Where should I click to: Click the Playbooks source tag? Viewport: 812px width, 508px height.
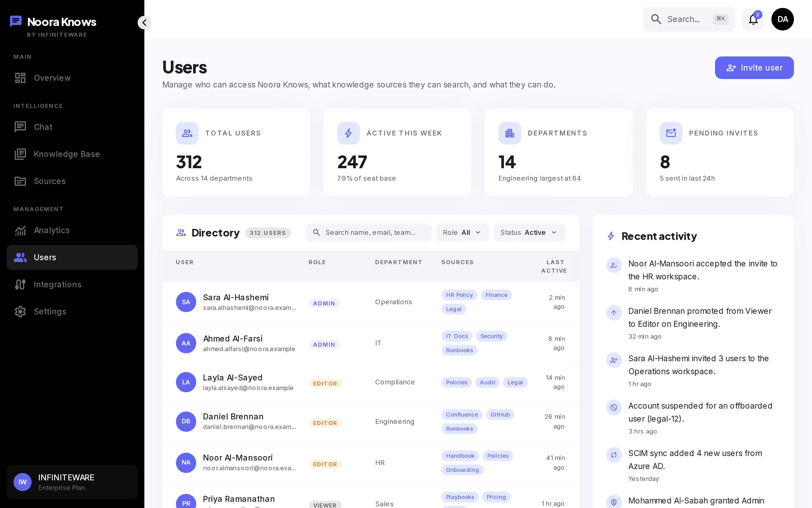(x=460, y=497)
